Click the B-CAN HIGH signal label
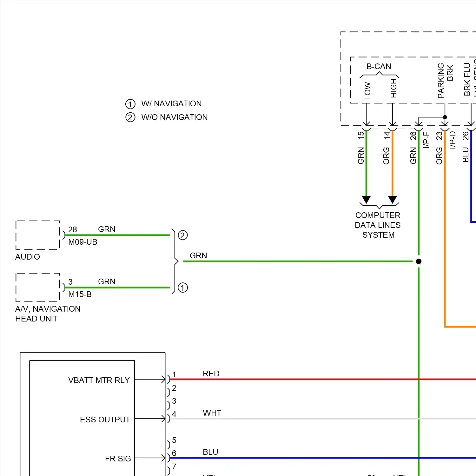The image size is (476, 476). tap(393, 88)
